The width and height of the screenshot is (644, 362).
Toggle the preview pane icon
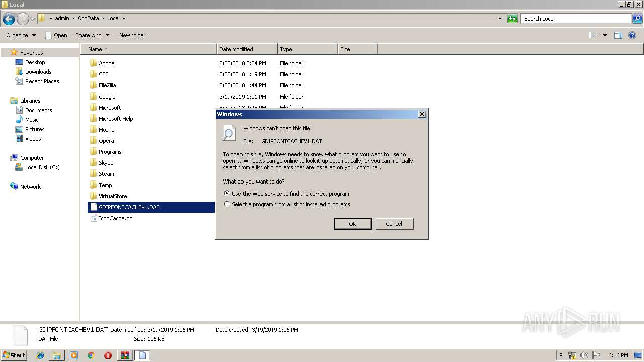(618, 35)
